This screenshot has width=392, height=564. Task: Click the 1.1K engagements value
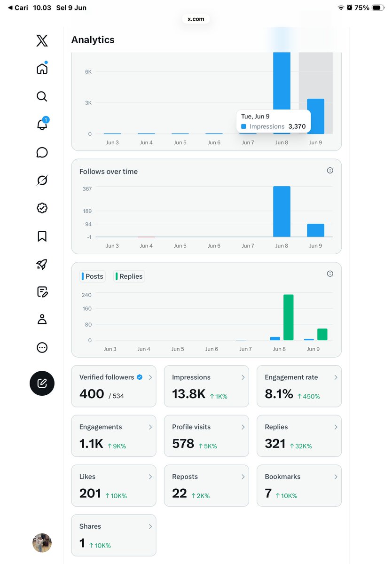point(91,443)
